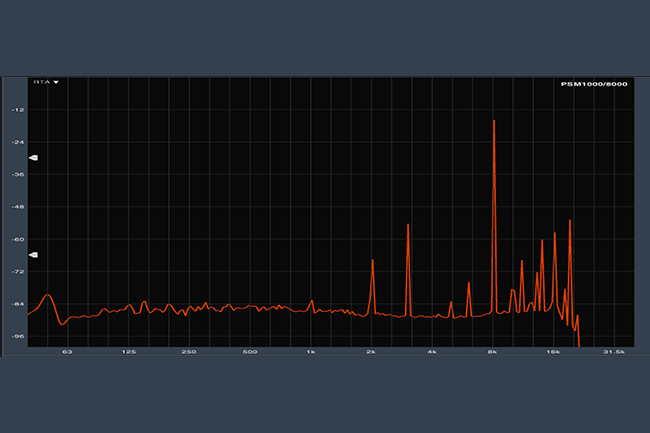Click the 500 Hz frequency axis label
650x433 pixels.
[251, 352]
